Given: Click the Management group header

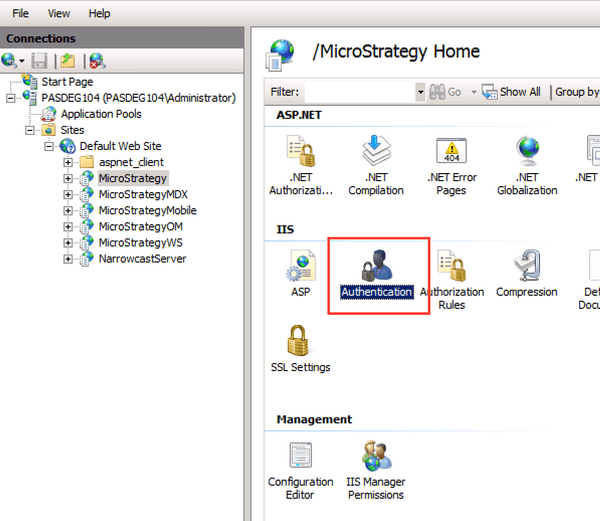Looking at the screenshot, I should pos(314,419).
